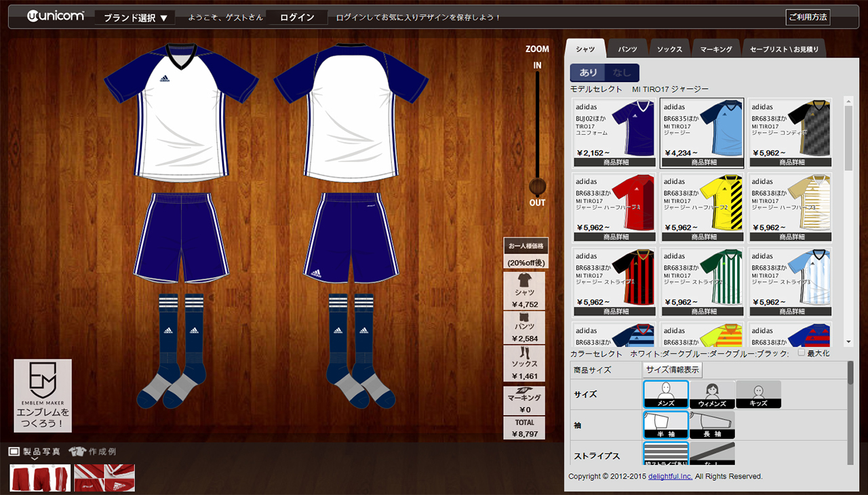This screenshot has width=868, height=495.
Task: Click the サイズ情報表示 button
Action: [x=672, y=370]
